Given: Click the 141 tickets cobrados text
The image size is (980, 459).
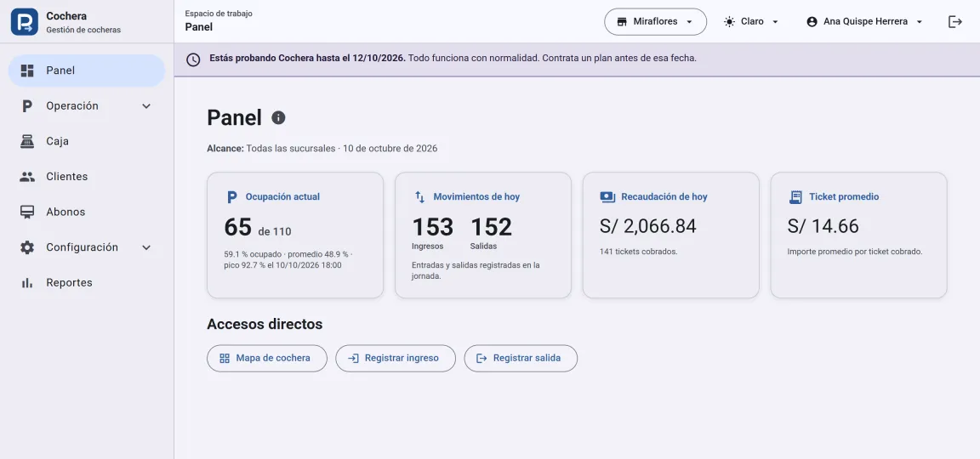Looking at the screenshot, I should 639,252.
